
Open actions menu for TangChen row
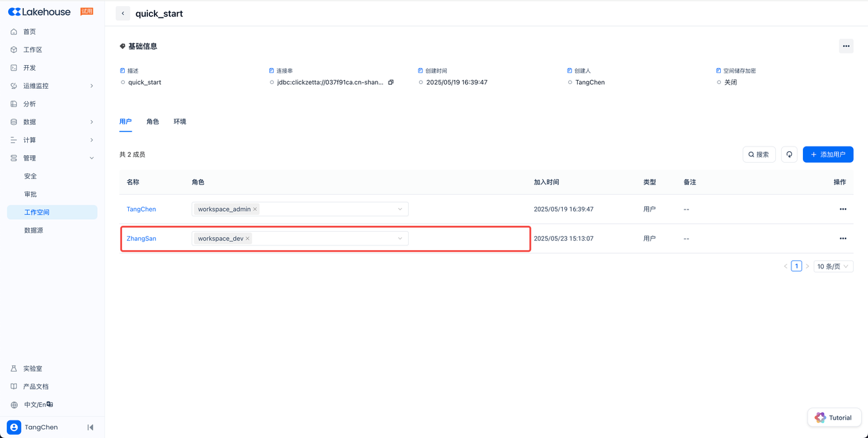coord(843,210)
